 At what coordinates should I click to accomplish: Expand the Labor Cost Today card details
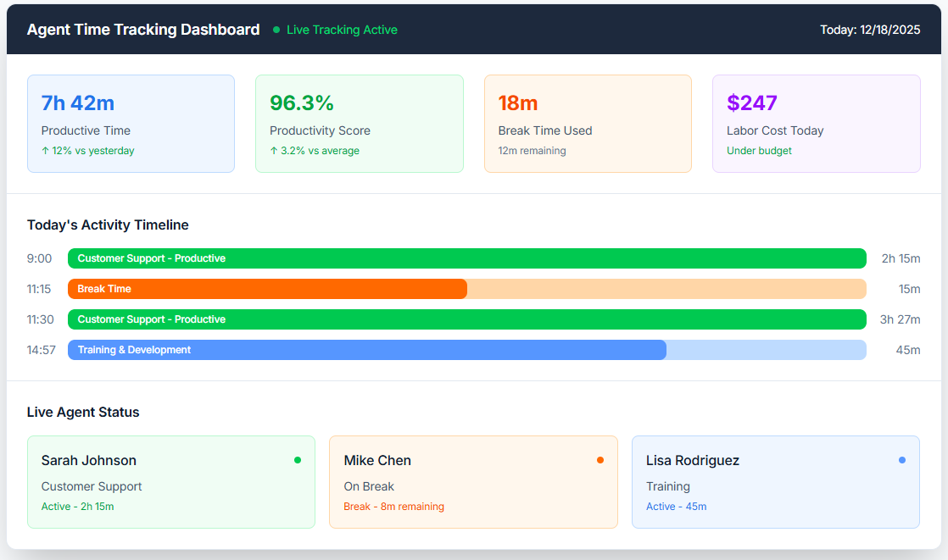pyautogui.click(x=816, y=124)
